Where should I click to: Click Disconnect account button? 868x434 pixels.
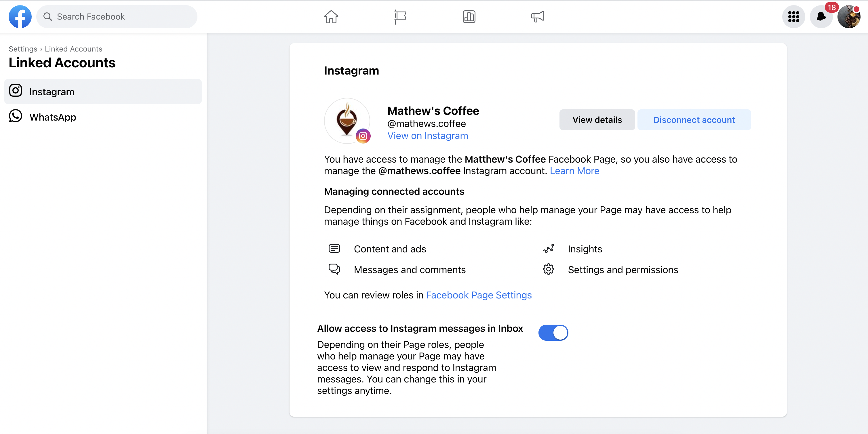[694, 120]
